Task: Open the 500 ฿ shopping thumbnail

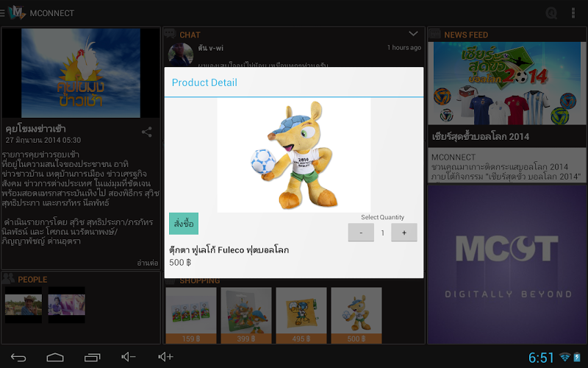Action: tap(356, 315)
